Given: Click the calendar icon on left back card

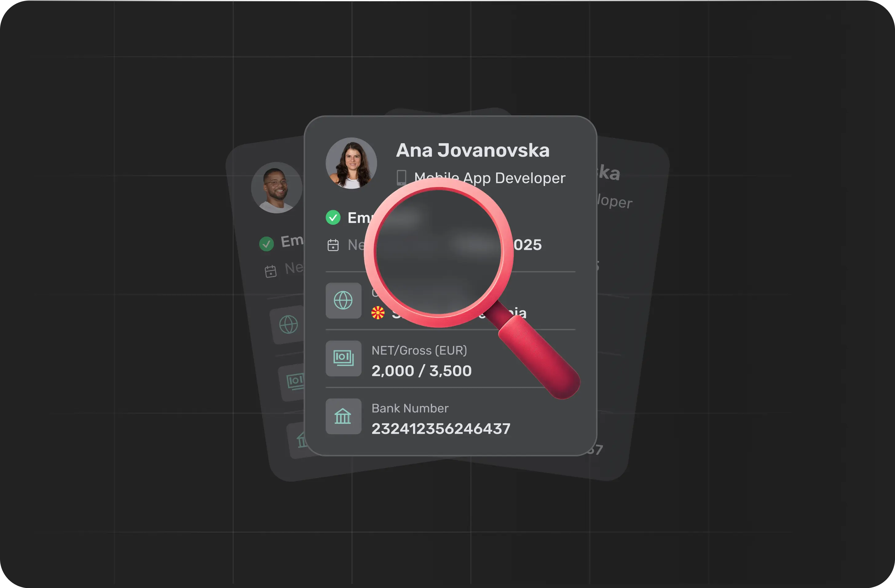Looking at the screenshot, I should pyautogui.click(x=270, y=271).
